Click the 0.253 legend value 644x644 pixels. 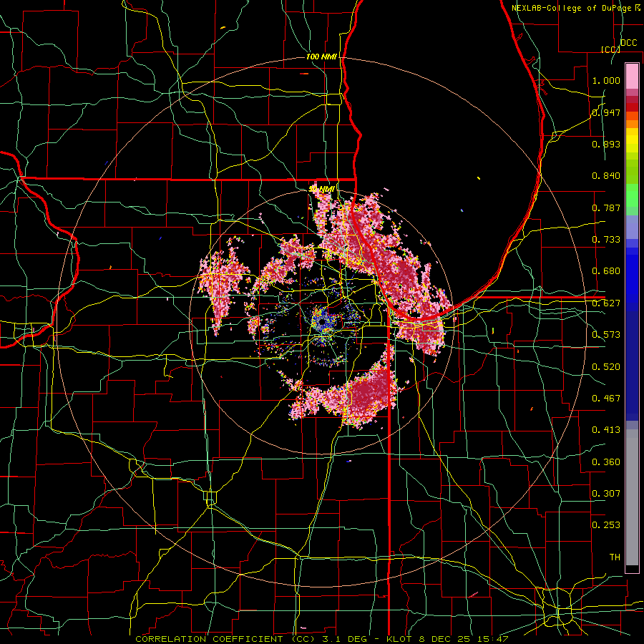point(606,525)
